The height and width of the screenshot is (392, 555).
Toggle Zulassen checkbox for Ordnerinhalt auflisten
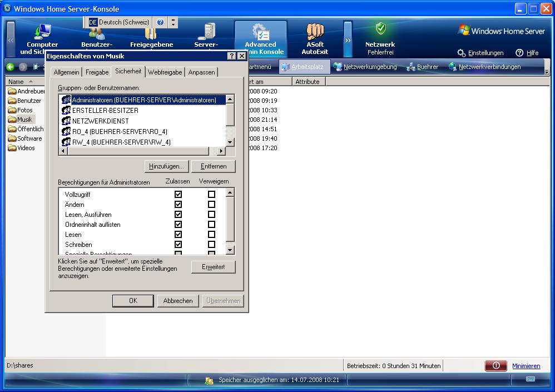click(178, 224)
